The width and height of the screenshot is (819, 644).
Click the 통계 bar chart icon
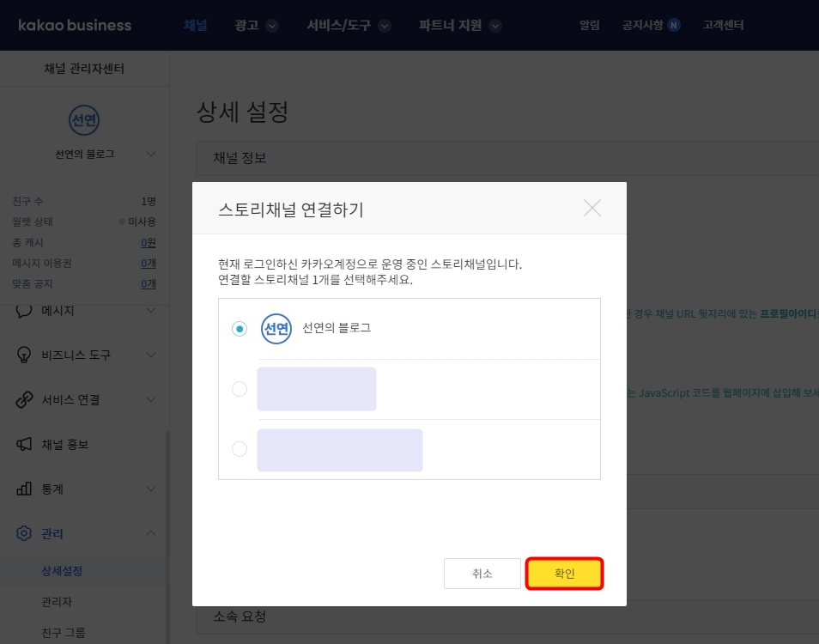click(26, 489)
